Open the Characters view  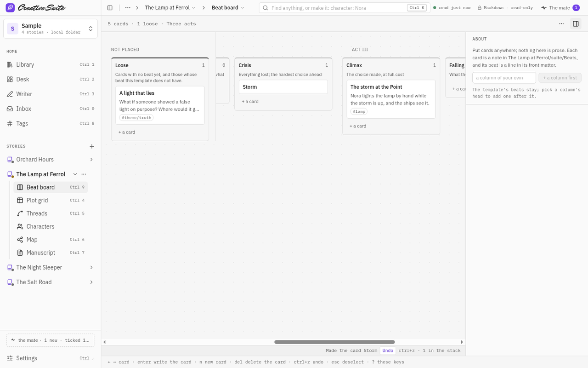click(x=51, y=227)
